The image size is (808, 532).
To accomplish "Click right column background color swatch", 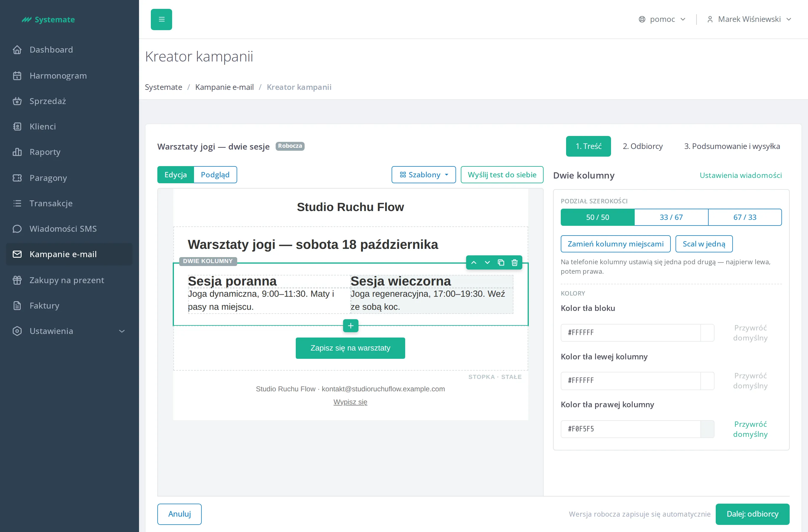I will [707, 429].
